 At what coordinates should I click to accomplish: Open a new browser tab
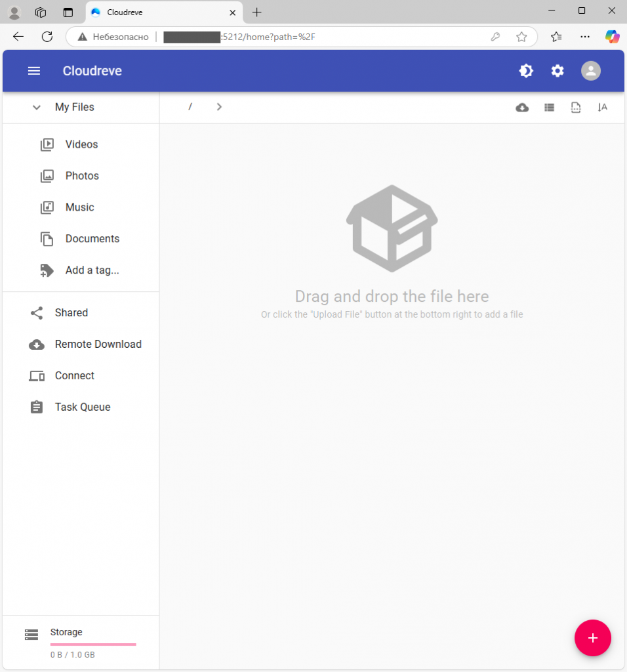click(x=256, y=12)
